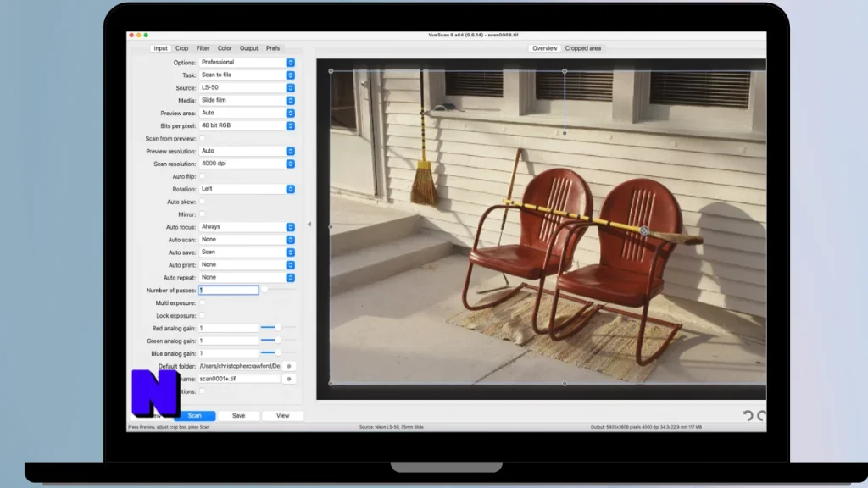The image size is (868, 488).
Task: Click the Save button
Action: click(x=238, y=415)
